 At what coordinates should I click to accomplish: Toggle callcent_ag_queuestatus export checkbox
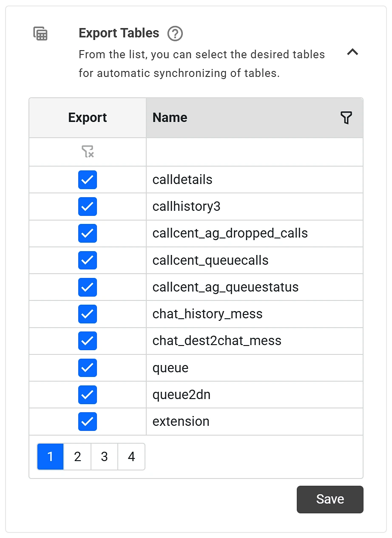88,287
